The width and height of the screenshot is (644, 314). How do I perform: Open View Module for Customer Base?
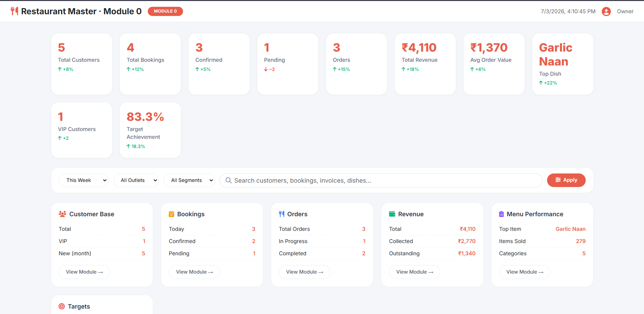pyautogui.click(x=84, y=272)
